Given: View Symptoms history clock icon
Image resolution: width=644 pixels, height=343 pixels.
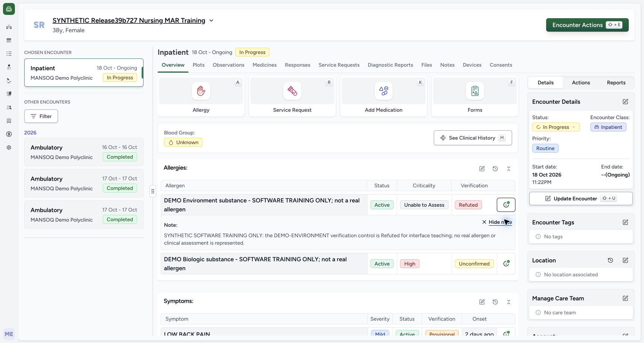Looking at the screenshot, I should [x=495, y=302].
